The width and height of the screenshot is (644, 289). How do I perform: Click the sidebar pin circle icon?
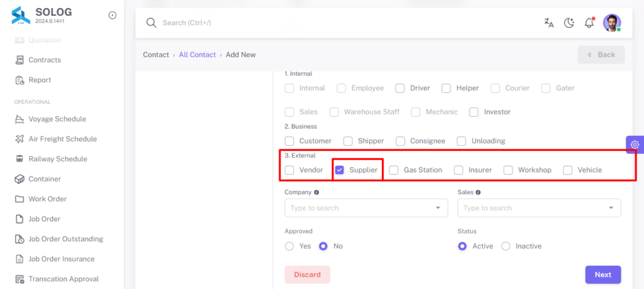pyautogui.click(x=112, y=15)
